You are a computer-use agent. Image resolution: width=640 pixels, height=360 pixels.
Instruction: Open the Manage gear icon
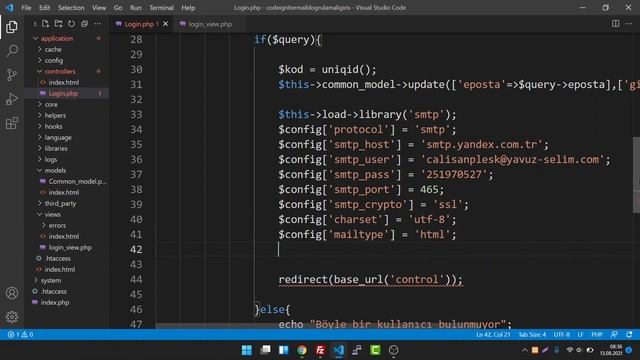12,317
